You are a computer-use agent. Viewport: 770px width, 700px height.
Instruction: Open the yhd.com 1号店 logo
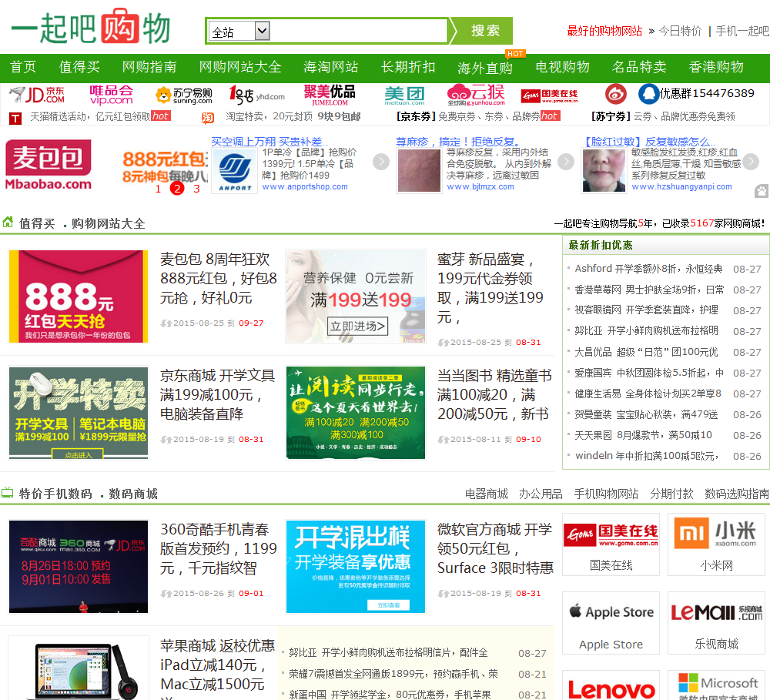[x=257, y=95]
